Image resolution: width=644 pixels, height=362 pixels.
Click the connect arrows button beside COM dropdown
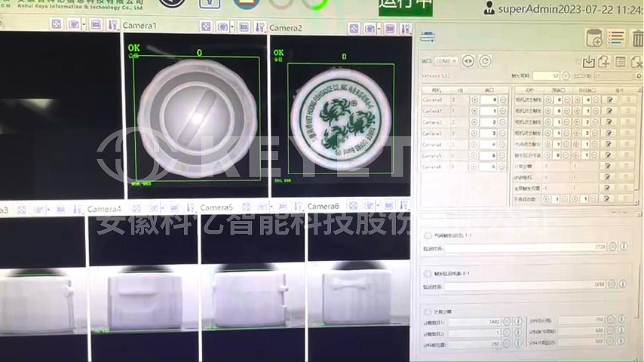click(x=468, y=61)
